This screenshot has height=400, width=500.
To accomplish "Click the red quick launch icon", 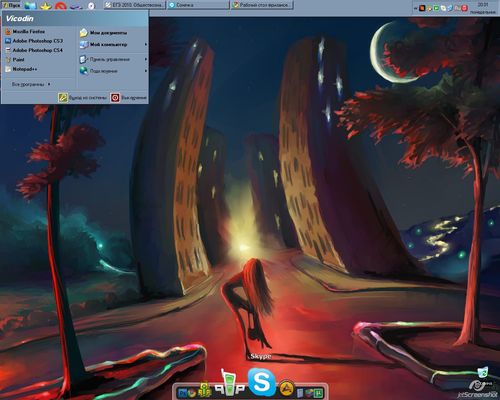I will [61, 6].
